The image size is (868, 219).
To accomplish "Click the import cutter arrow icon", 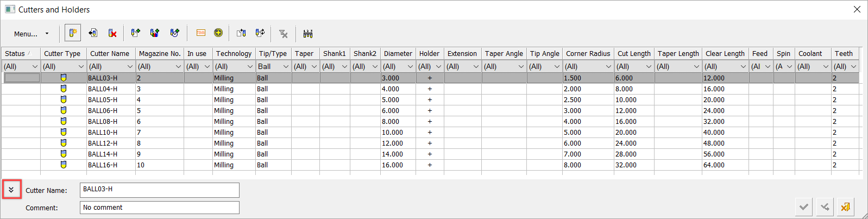I will coord(93,33).
